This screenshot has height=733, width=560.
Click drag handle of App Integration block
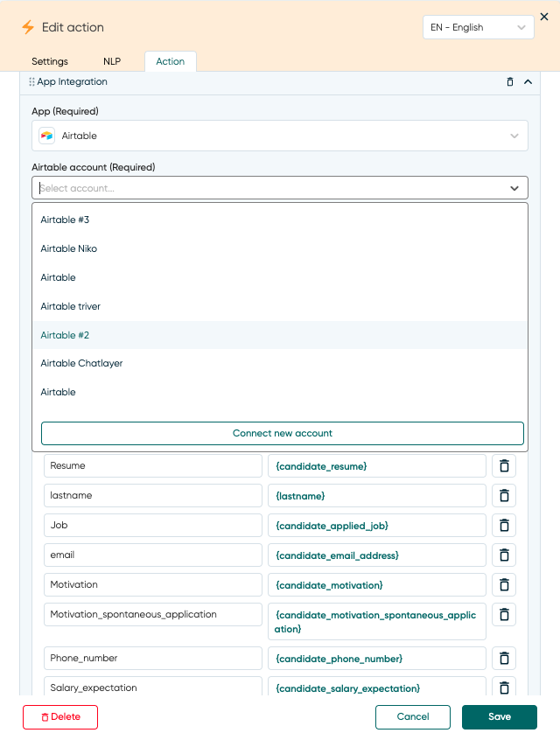[x=31, y=82]
